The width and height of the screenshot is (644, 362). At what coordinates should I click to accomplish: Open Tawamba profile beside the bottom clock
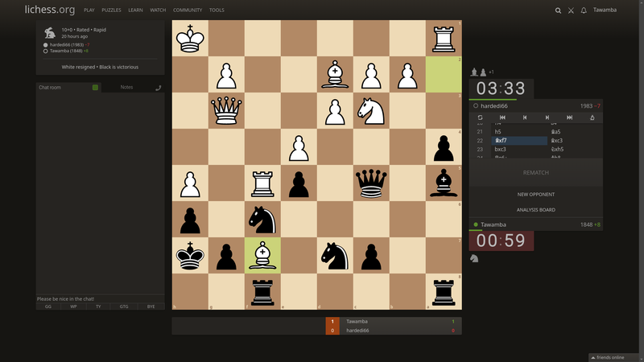coord(493,224)
